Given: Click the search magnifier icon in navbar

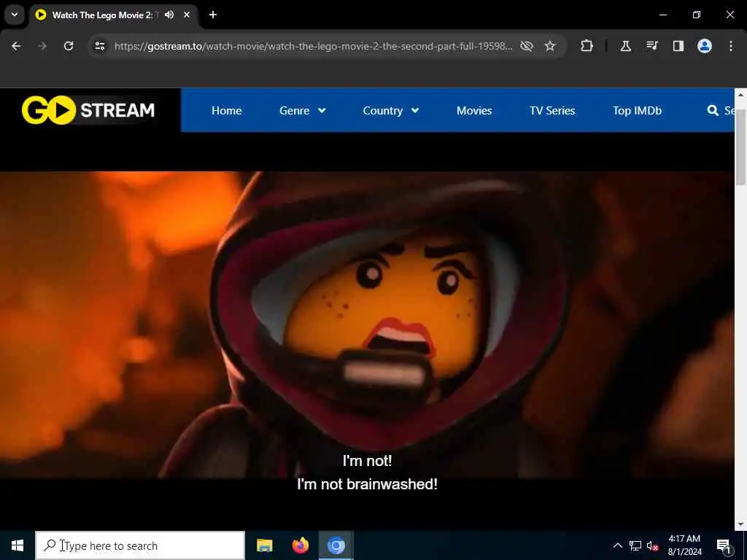Looking at the screenshot, I should click(x=713, y=111).
